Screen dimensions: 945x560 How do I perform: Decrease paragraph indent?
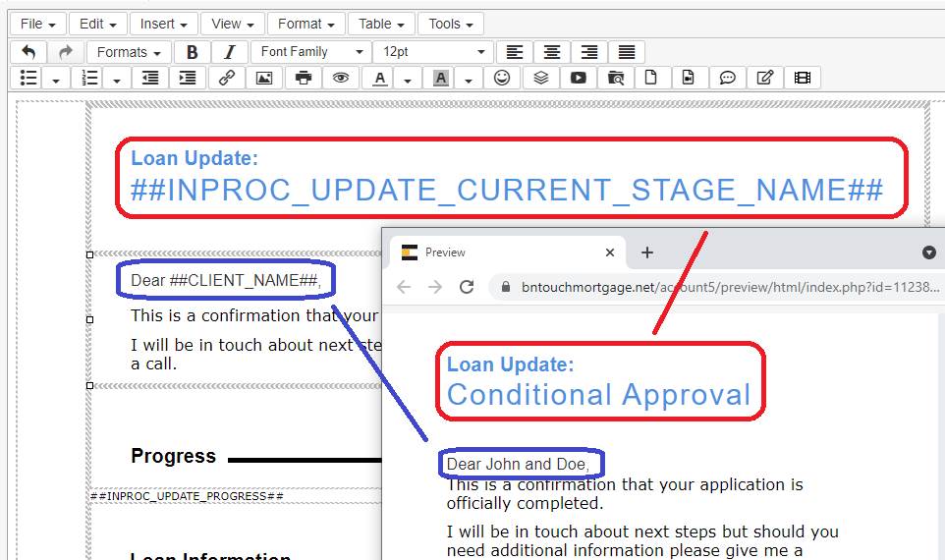(150, 78)
